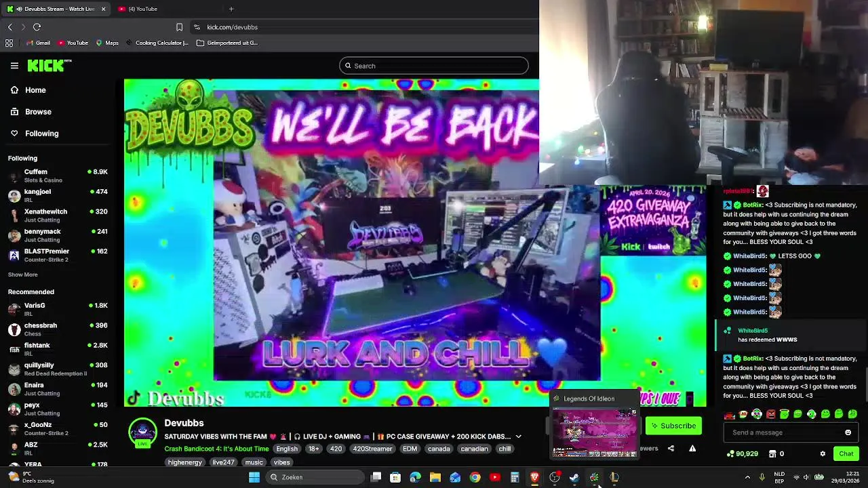Click peyx's avatar in Recommended

pyautogui.click(x=14, y=409)
